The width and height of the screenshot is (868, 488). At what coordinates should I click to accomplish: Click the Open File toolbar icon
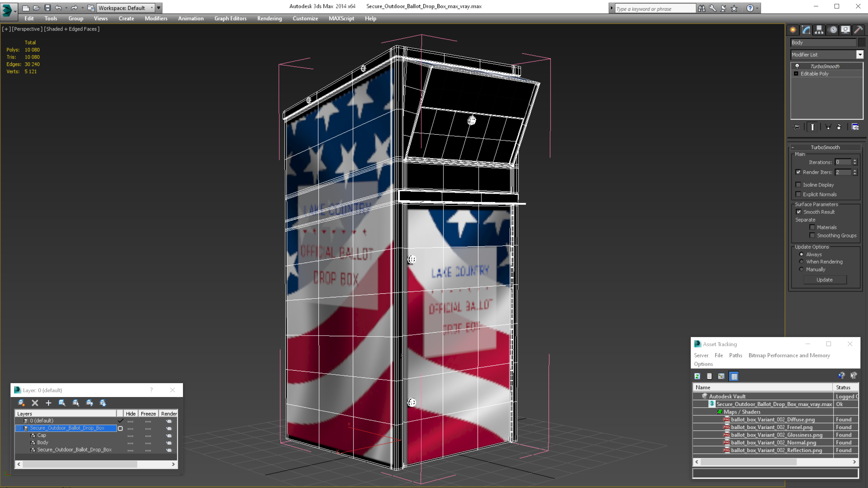point(37,8)
